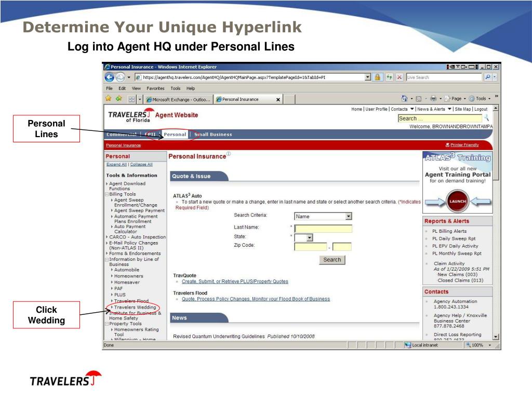
Task: Select the Small Business navigation tab
Action: pyautogui.click(x=213, y=135)
